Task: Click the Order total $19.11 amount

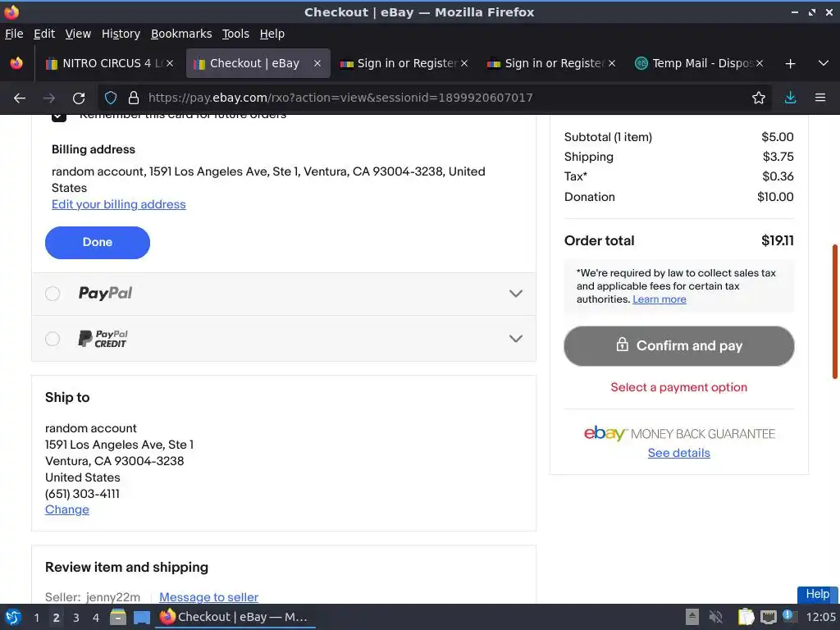Action: pos(778,240)
